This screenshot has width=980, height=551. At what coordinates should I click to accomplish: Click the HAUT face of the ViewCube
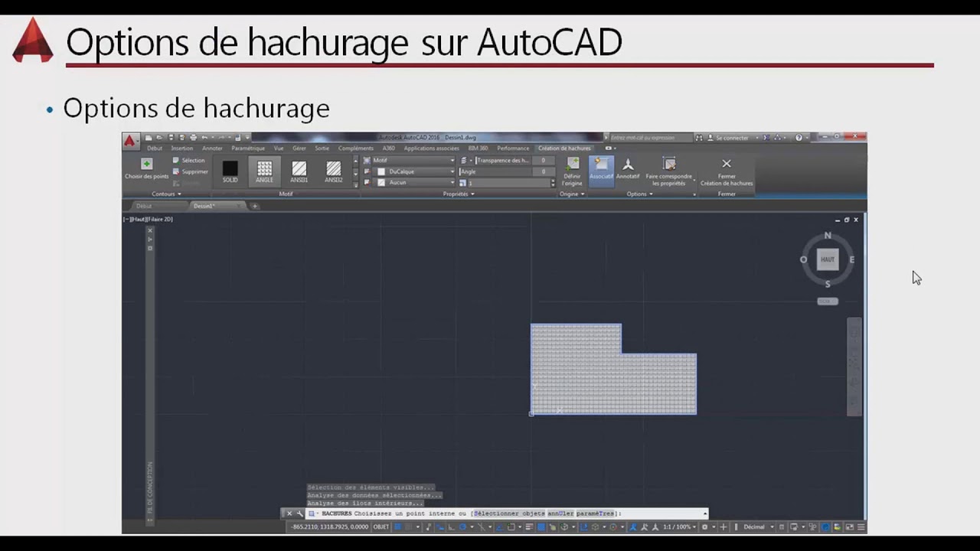pos(828,259)
